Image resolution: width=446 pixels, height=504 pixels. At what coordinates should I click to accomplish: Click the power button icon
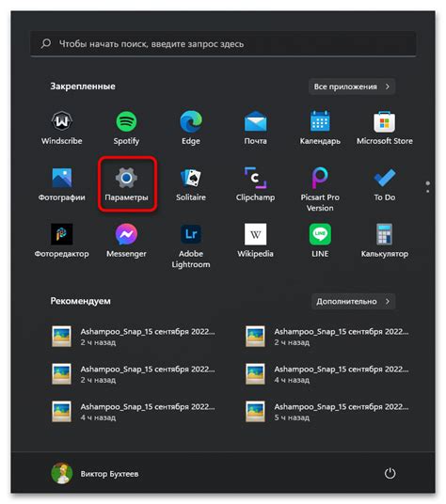(x=390, y=474)
